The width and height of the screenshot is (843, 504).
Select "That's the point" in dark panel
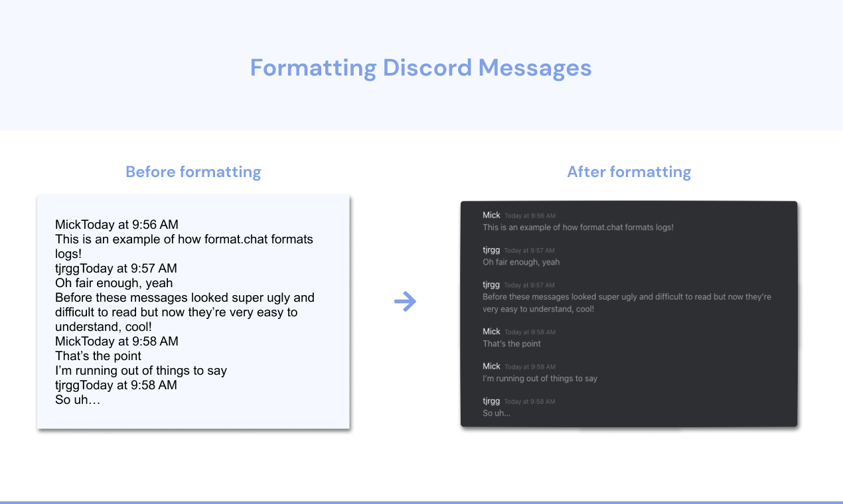pyautogui.click(x=512, y=344)
